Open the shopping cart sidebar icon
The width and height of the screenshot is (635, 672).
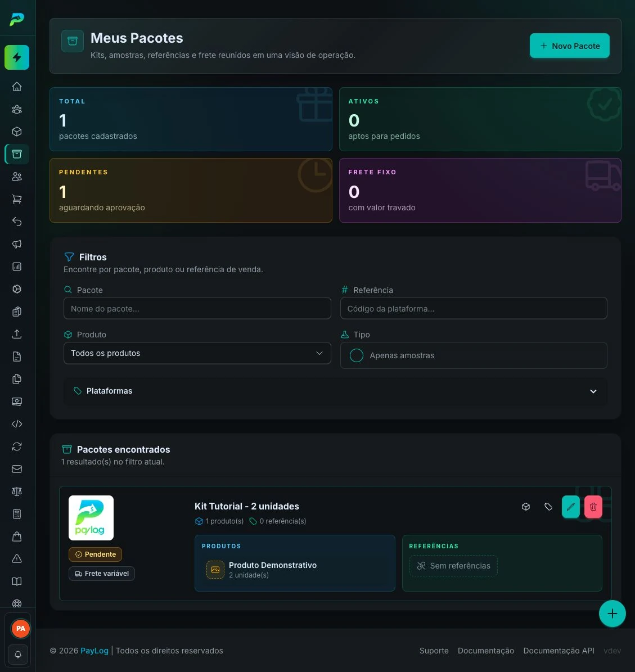pyautogui.click(x=17, y=199)
